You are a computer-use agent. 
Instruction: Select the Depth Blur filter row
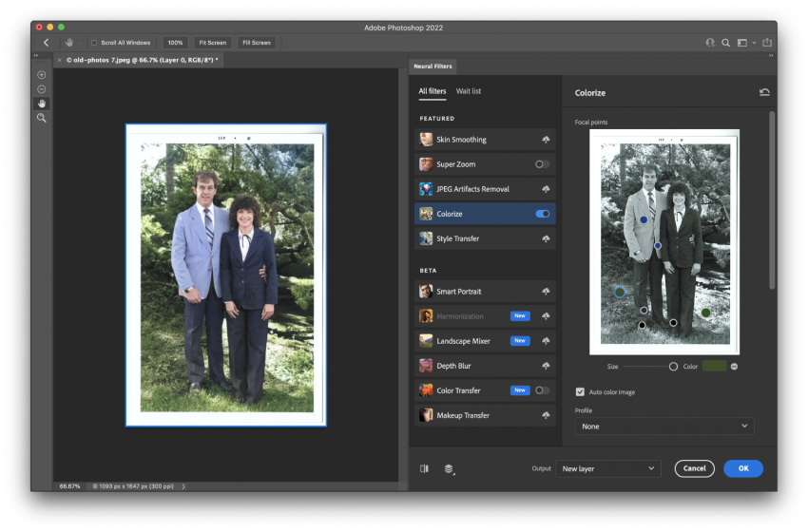(485, 366)
